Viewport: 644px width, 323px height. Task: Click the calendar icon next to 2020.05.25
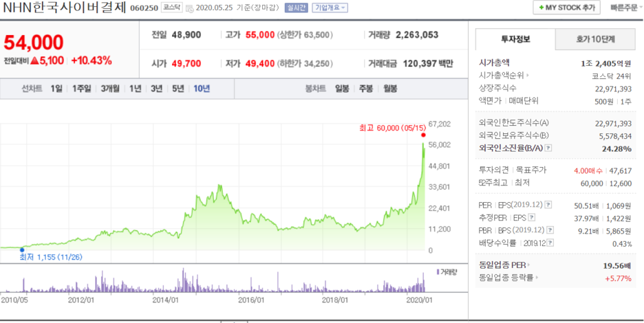pyautogui.click(x=190, y=8)
